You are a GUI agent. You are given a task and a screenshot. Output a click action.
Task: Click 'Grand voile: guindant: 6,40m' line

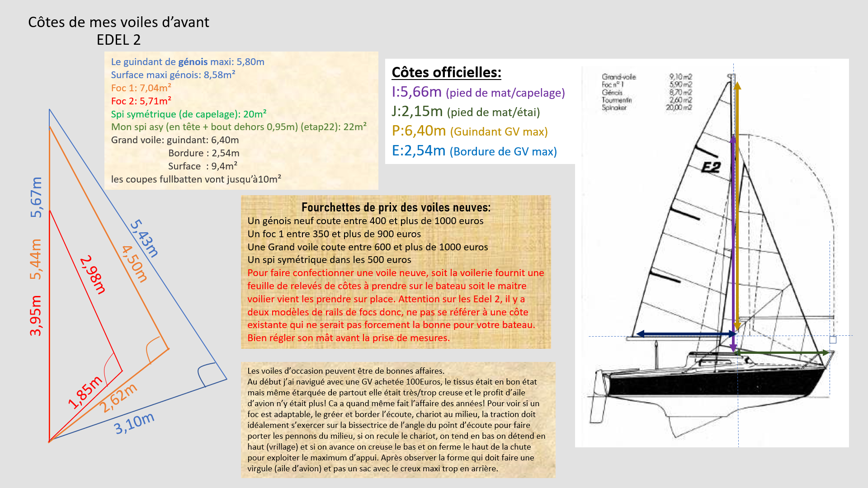click(x=175, y=140)
